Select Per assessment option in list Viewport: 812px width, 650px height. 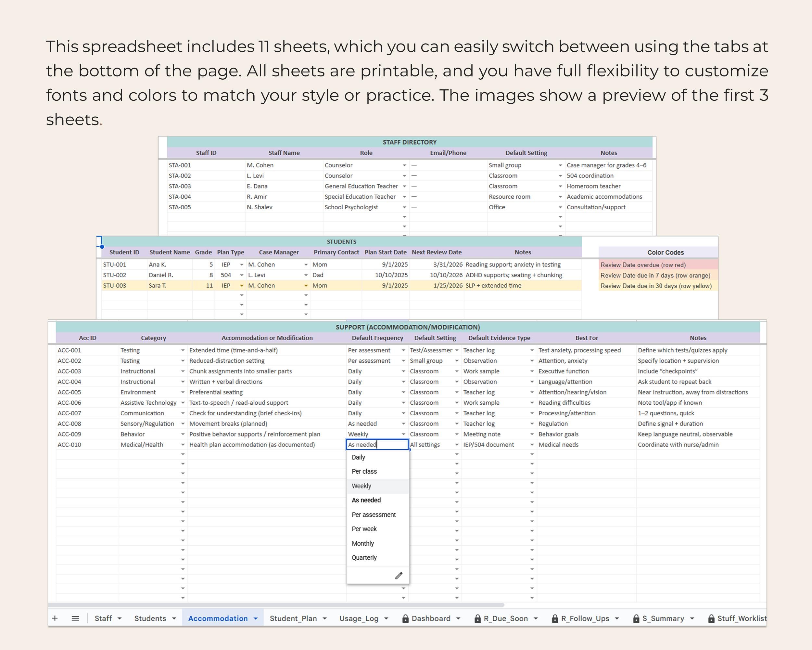click(x=377, y=515)
